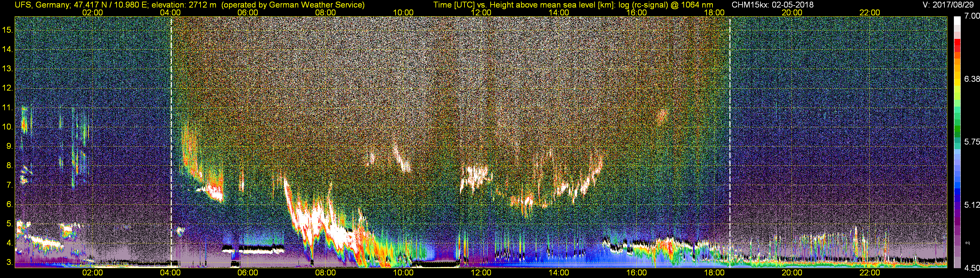Click the 02:00 label on the bottom time axis

pos(92,273)
